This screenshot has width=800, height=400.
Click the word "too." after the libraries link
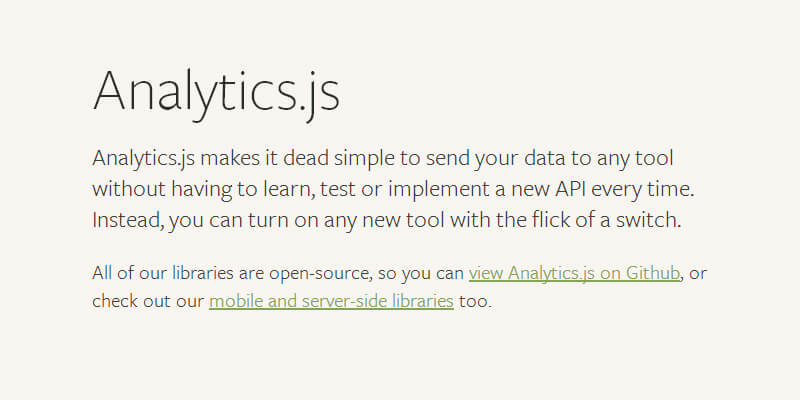(x=476, y=300)
